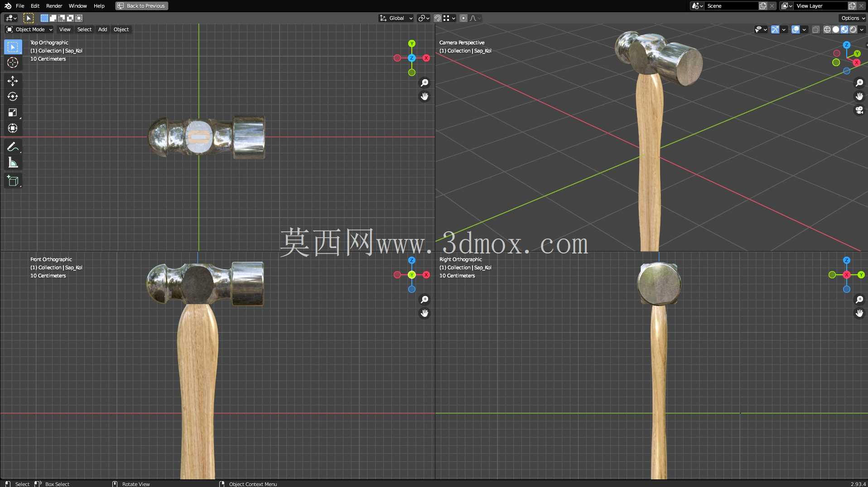Open the Blender logo menu
Screen dimensions: 868x487
tap(8, 6)
